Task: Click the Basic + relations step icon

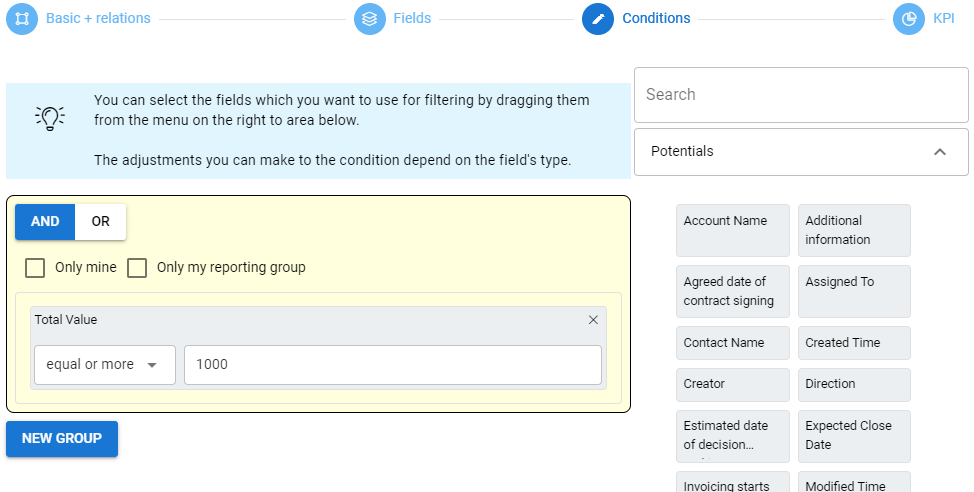Action: 22,18
